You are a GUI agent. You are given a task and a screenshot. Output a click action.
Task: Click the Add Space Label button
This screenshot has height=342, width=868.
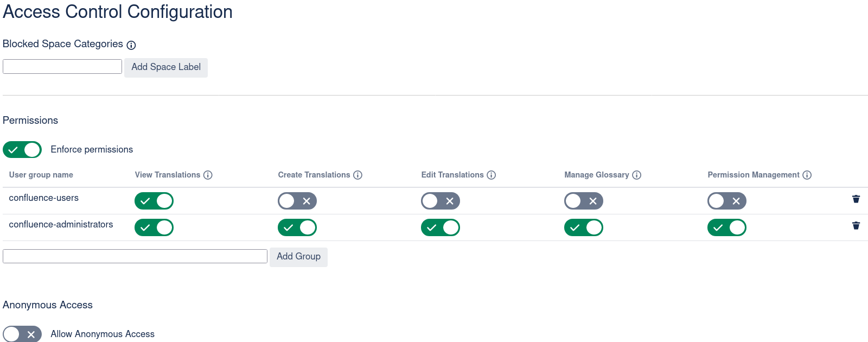165,67
